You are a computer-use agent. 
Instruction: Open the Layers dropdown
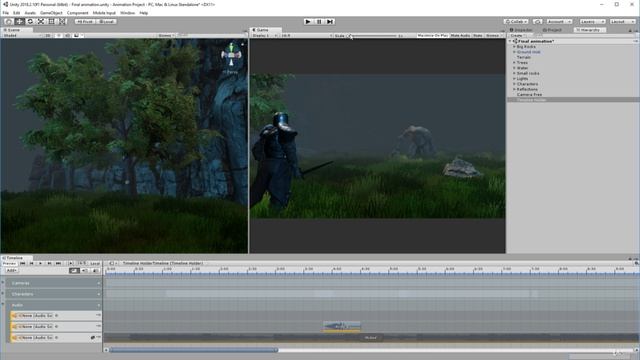pos(592,21)
